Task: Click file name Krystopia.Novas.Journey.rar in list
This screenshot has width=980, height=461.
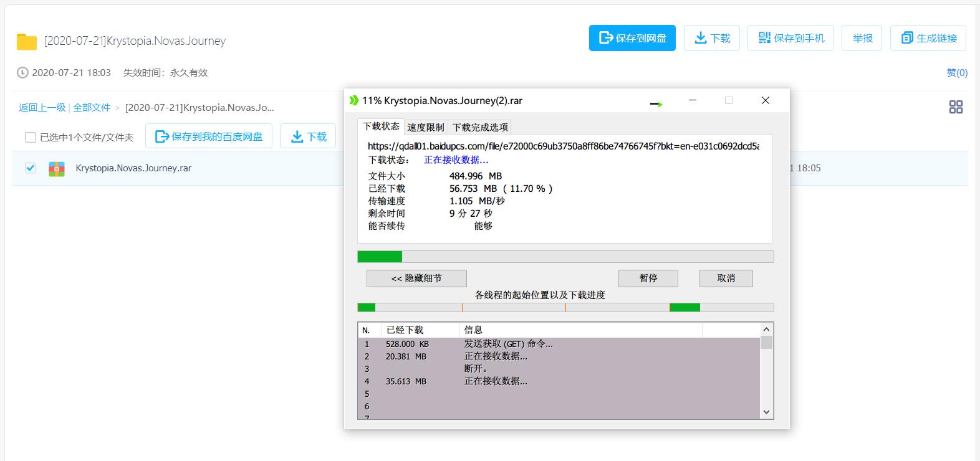Action: coord(133,168)
